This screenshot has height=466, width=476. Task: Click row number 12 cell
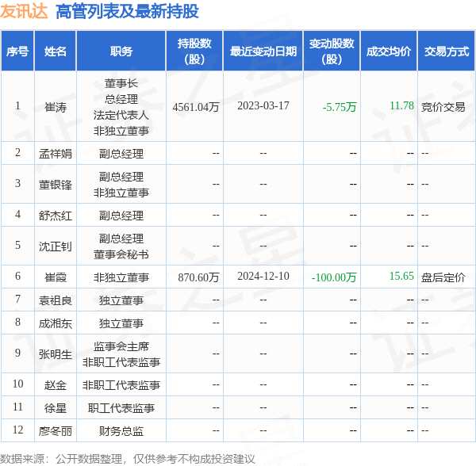click(18, 430)
